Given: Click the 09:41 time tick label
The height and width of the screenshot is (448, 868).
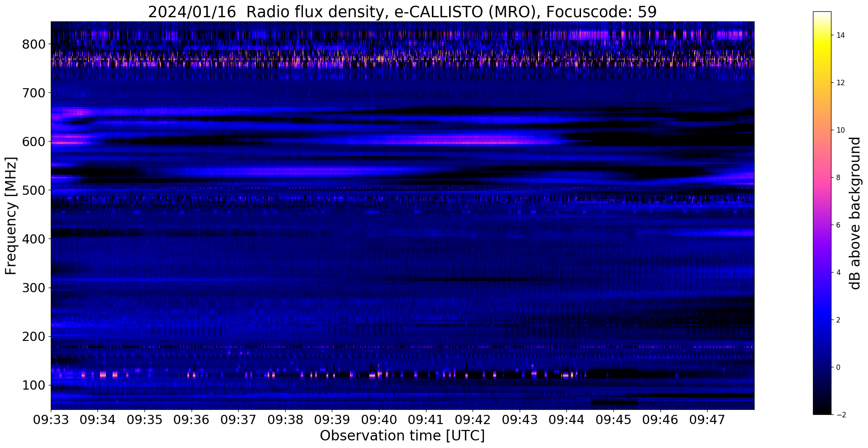Looking at the screenshot, I should point(426,420).
